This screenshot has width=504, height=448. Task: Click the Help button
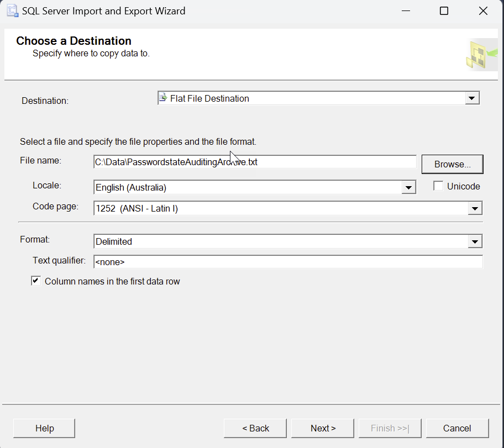(44, 429)
